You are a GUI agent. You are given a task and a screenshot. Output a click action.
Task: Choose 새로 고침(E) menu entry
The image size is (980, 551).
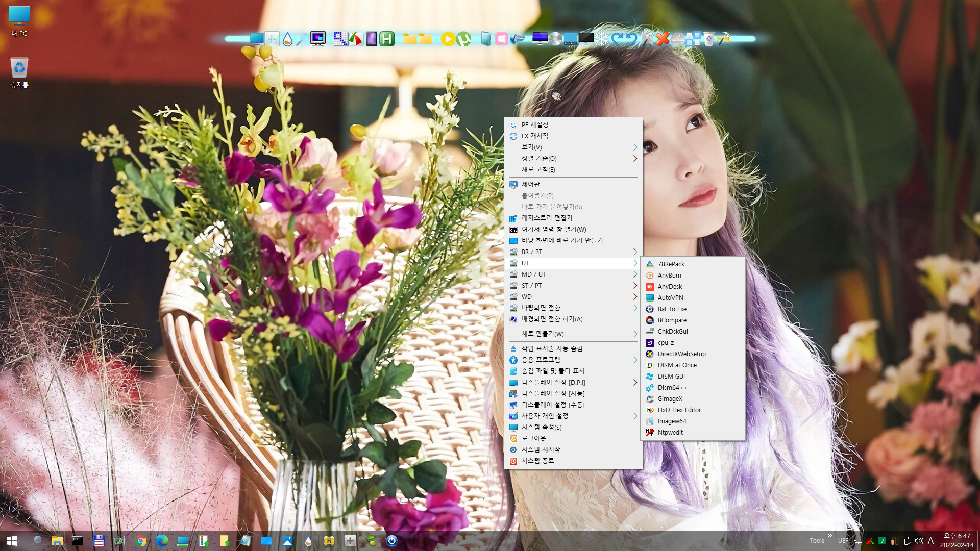[x=573, y=169]
